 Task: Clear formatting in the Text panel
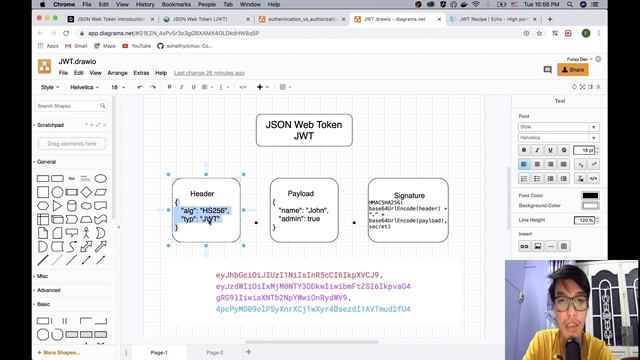click(580, 178)
